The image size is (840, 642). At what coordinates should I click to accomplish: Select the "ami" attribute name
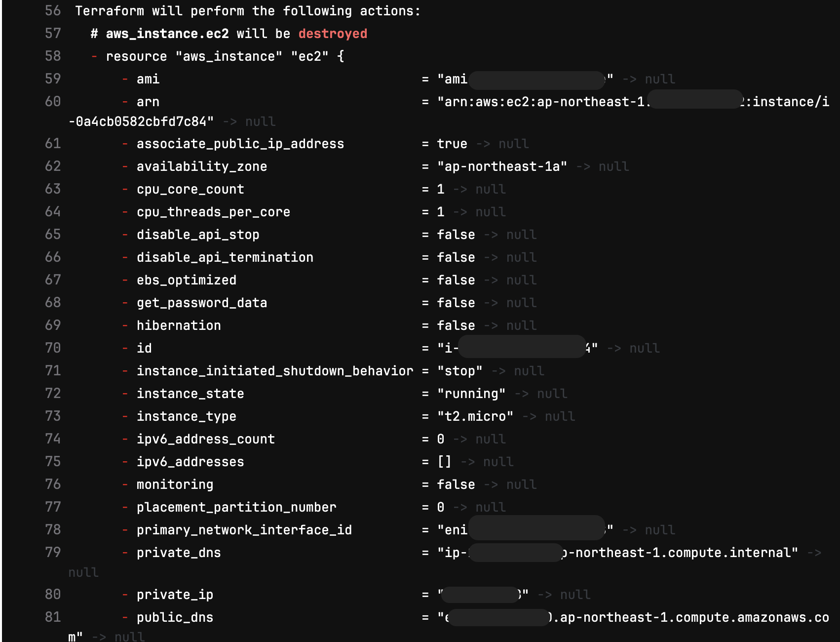148,79
